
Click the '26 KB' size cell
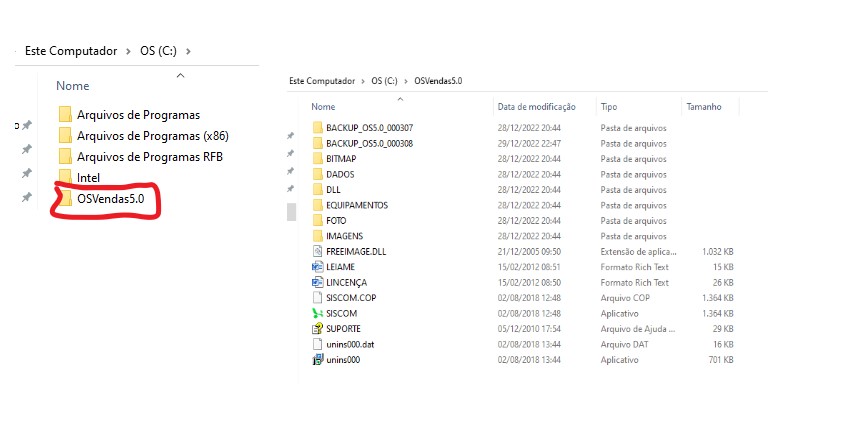pos(723,282)
